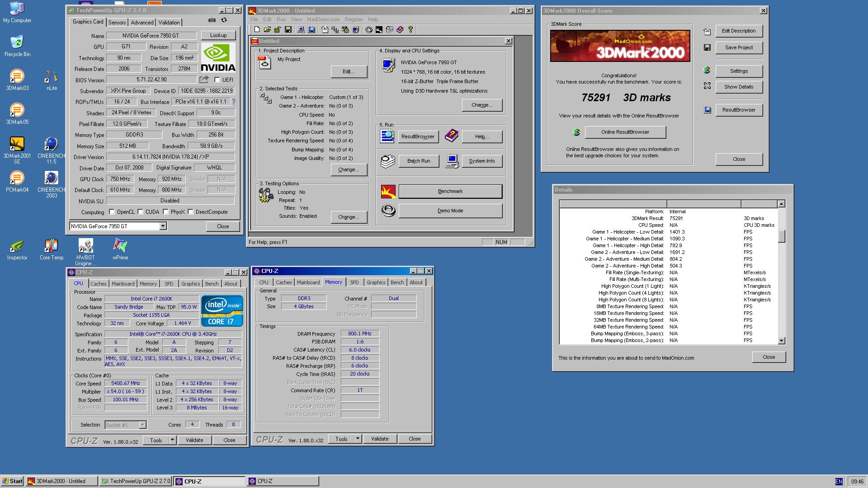Click the checklist Selected Tests icon in 3DMark2000 toolbar
868x488 pixels.
[x=335, y=29]
